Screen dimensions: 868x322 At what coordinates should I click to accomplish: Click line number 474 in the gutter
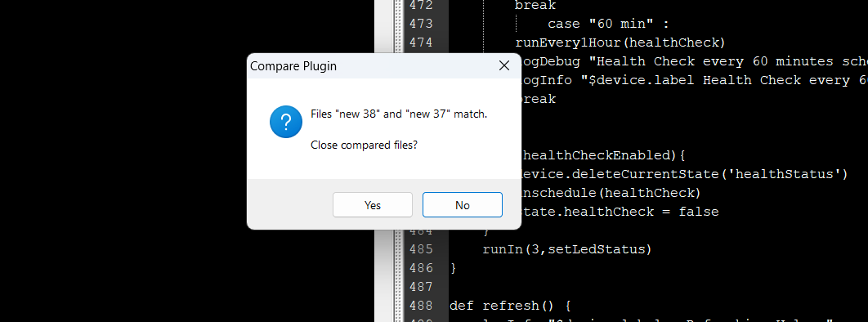(x=421, y=42)
